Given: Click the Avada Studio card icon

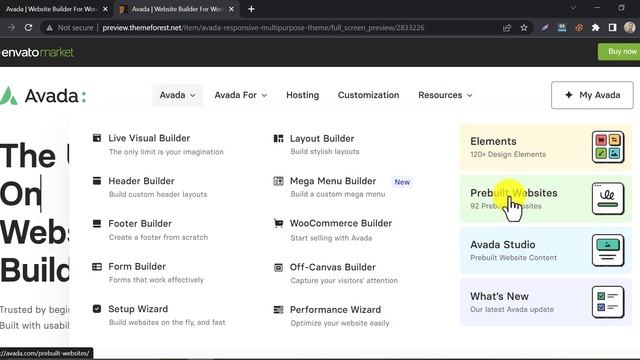Looking at the screenshot, I should coord(608,250).
